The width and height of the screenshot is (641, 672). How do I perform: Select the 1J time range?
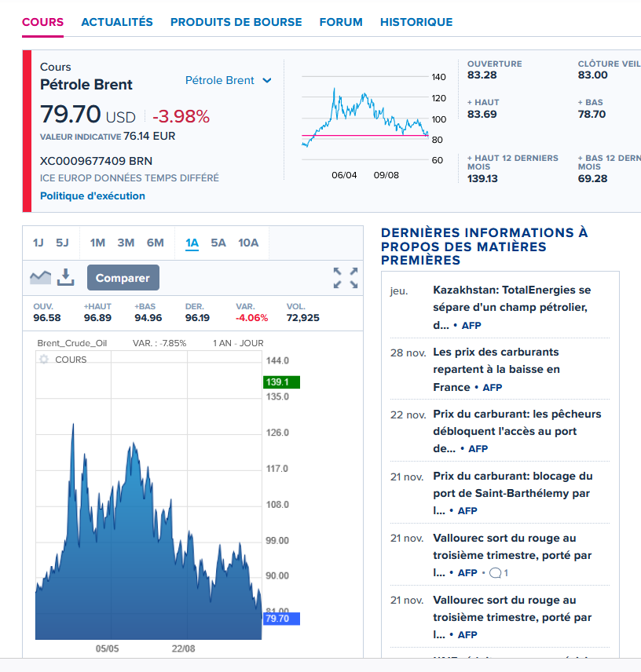[38, 243]
